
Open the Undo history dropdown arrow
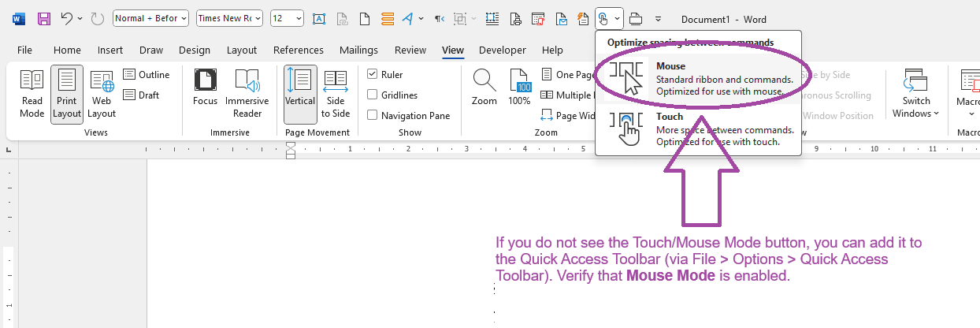tap(80, 18)
